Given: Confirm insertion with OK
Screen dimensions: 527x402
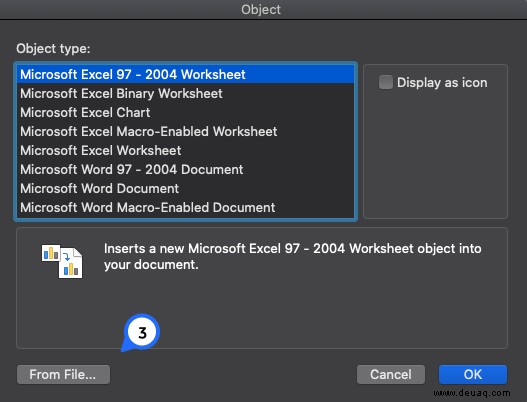Looking at the screenshot, I should (473, 374).
